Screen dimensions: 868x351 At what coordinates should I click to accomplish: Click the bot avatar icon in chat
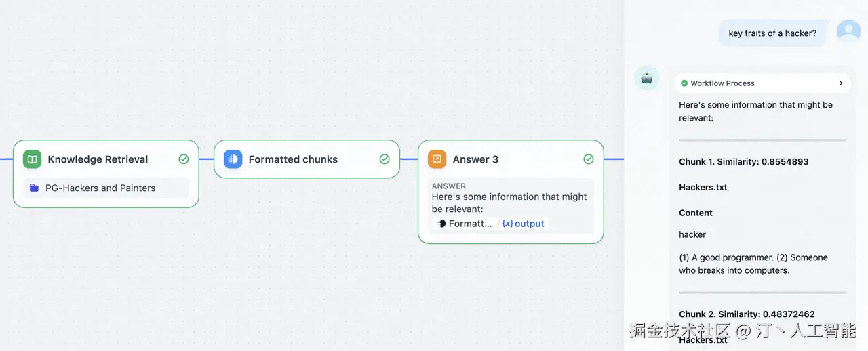647,78
